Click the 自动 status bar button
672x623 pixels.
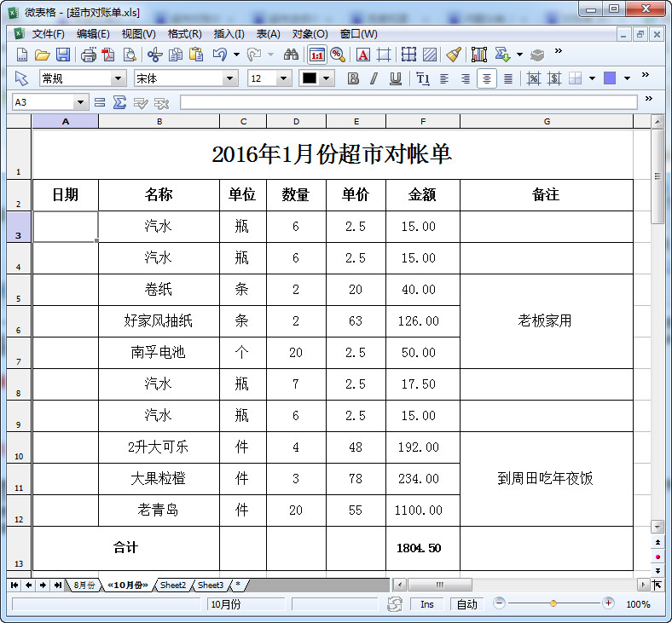pos(466,604)
